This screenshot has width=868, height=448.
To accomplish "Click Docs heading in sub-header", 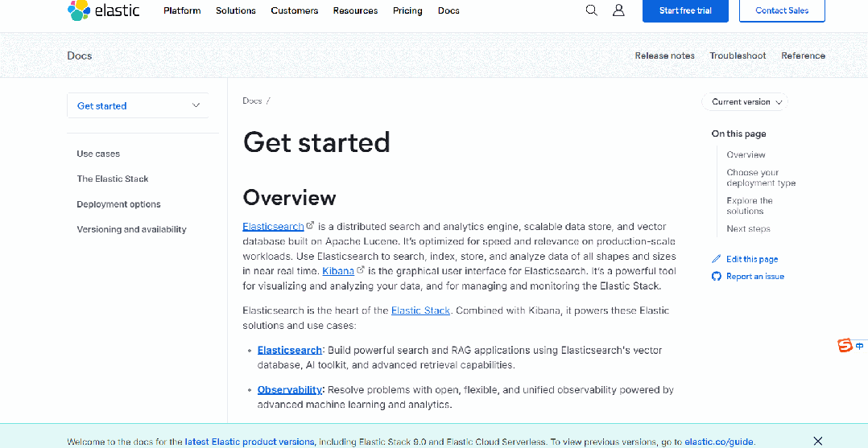I will pos(80,55).
